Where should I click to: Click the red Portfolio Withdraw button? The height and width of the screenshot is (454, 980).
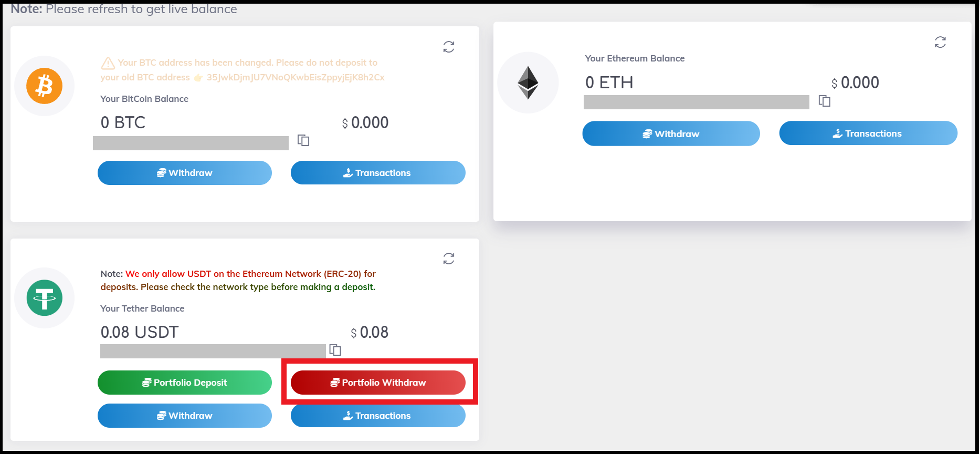pos(378,383)
